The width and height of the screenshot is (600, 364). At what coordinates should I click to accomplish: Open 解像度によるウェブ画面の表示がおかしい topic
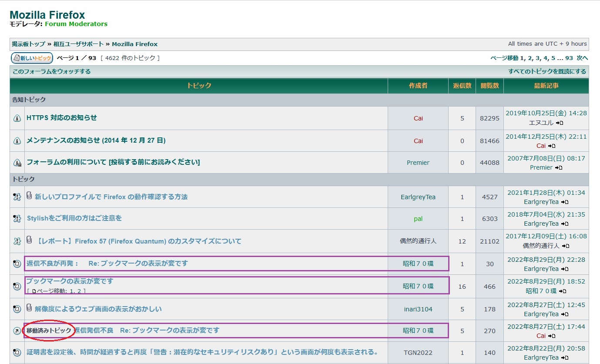click(98, 309)
